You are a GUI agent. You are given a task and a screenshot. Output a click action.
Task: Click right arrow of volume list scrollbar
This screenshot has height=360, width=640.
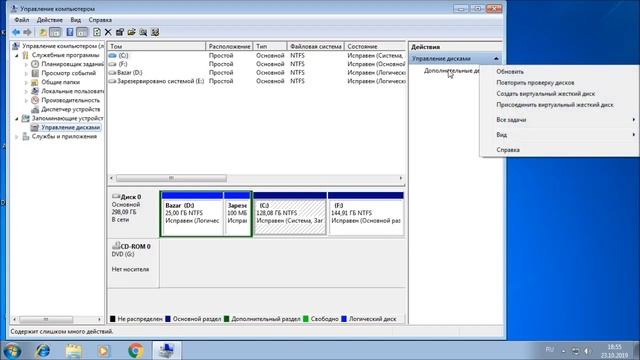pyautogui.click(x=401, y=178)
